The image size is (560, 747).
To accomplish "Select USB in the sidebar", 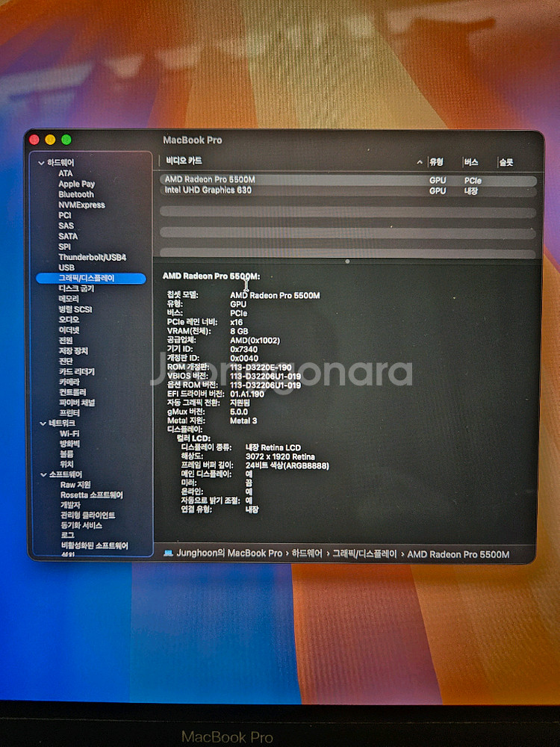I will pyautogui.click(x=66, y=267).
